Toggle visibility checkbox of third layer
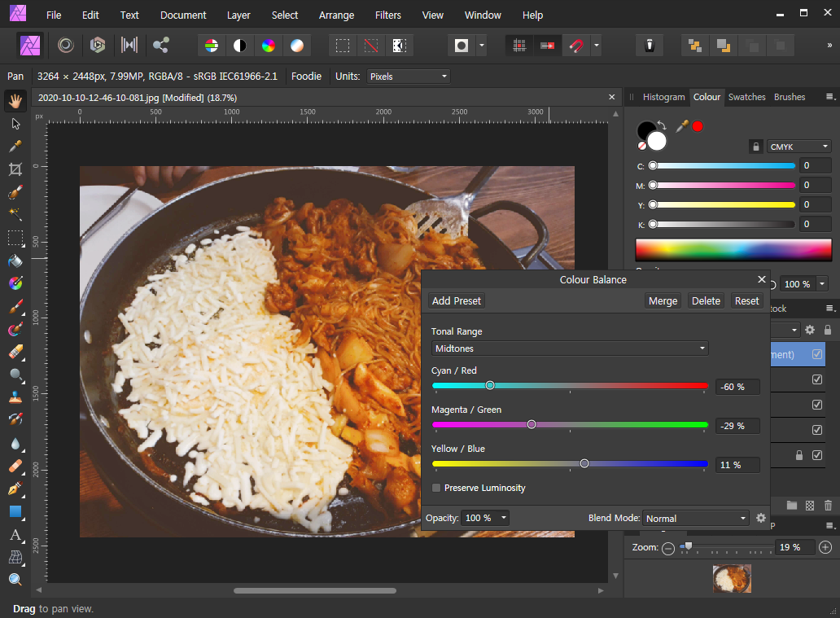 (817, 405)
